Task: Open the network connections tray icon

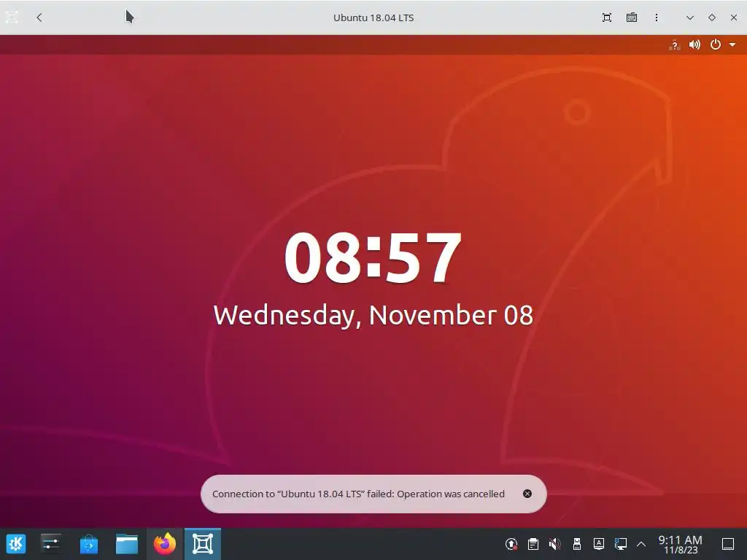Action: (x=620, y=544)
